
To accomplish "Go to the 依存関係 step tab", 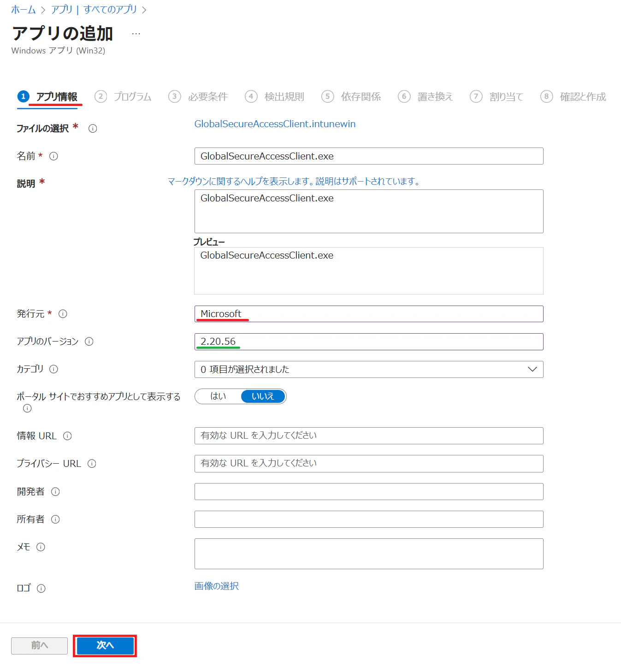I will pyautogui.click(x=351, y=97).
